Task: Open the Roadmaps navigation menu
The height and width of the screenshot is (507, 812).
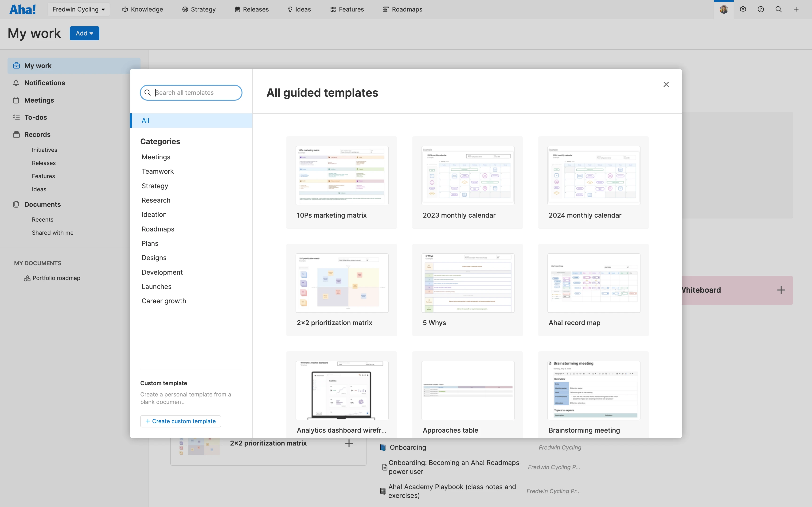Action: click(x=403, y=9)
